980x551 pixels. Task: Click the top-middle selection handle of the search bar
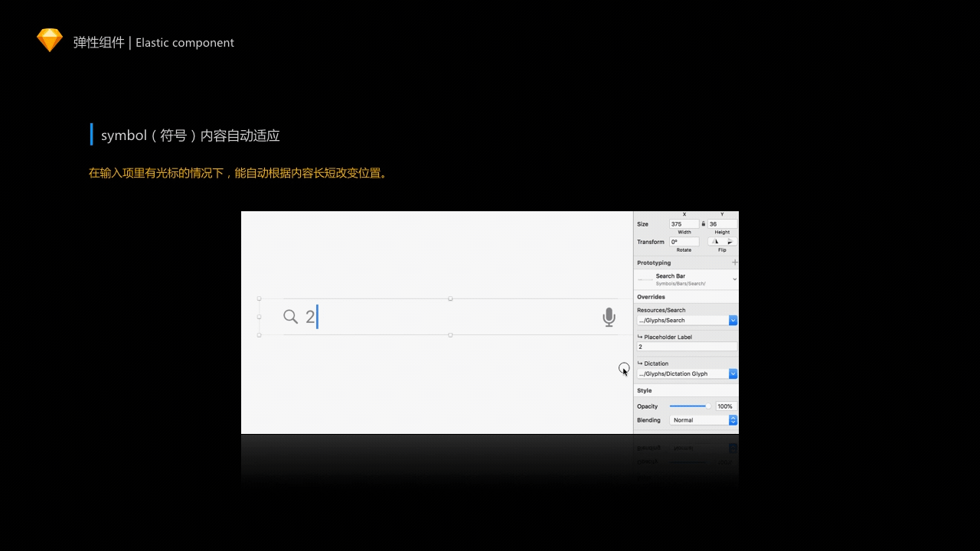click(450, 298)
